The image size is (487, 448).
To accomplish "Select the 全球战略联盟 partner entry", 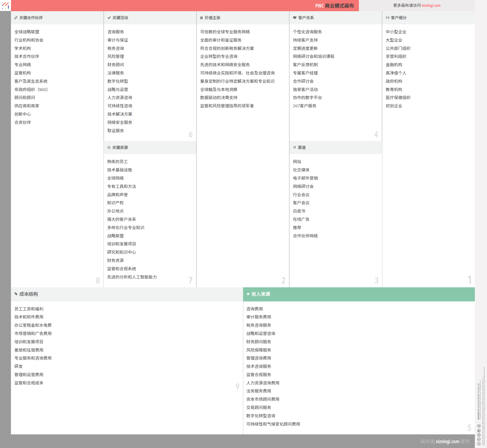I will (27, 32).
